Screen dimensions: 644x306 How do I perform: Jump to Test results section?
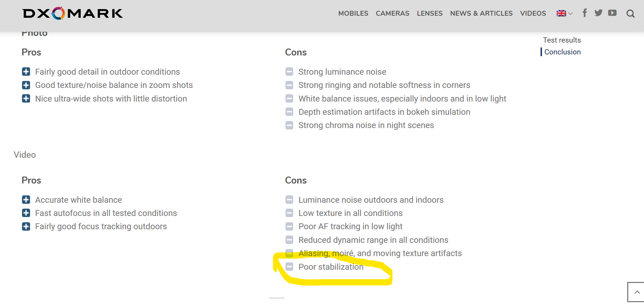pyautogui.click(x=562, y=40)
